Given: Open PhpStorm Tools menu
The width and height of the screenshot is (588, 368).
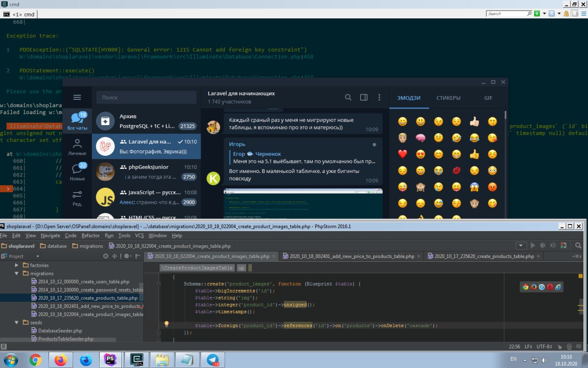Looking at the screenshot, I should pyautogui.click(x=124, y=236).
